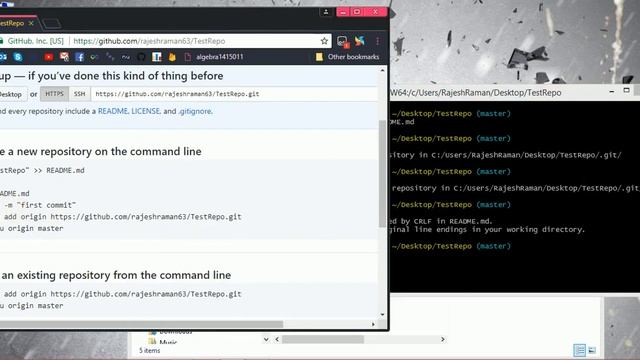Click the File Explorer horizontal scrollbar thumb
The height and width of the screenshot is (360, 640).
click(323, 339)
